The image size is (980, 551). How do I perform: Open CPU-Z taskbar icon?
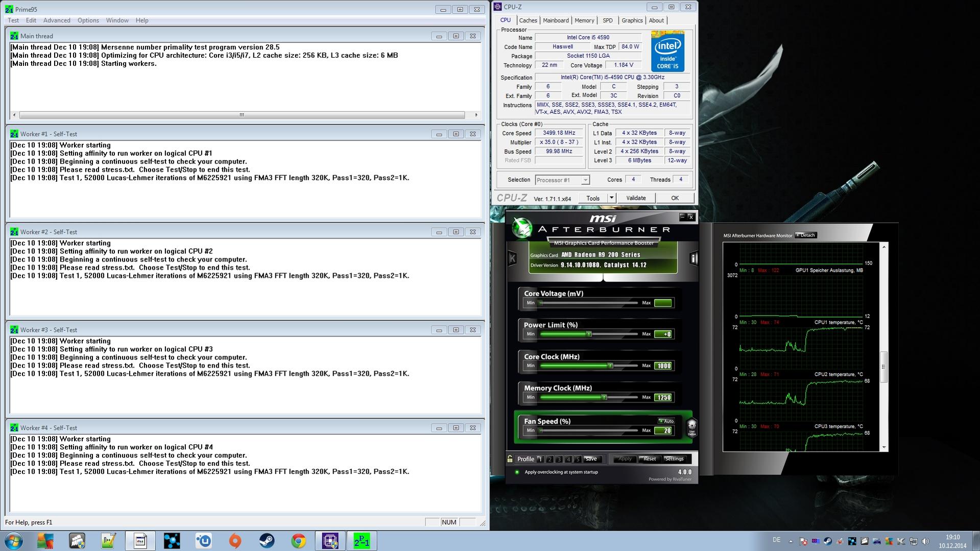(x=330, y=541)
